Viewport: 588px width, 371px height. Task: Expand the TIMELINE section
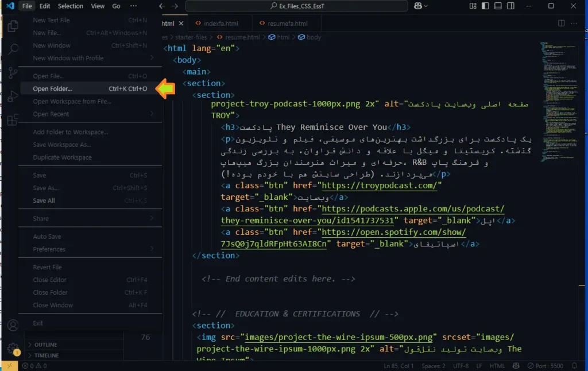(x=74, y=355)
